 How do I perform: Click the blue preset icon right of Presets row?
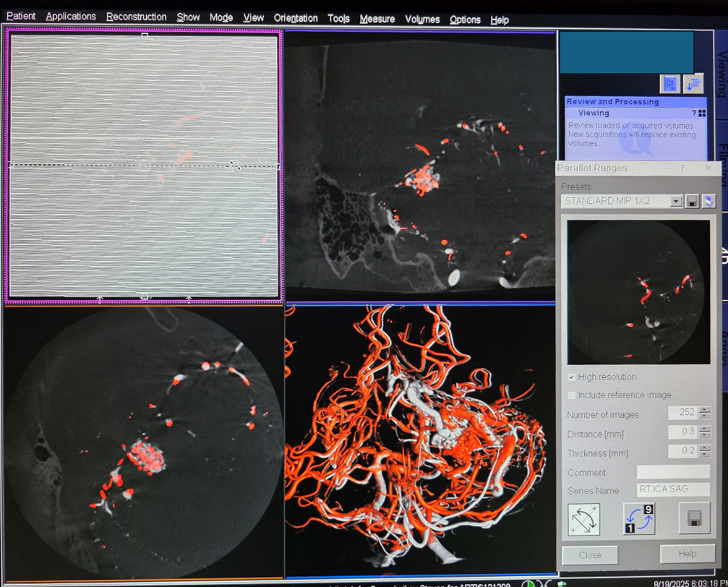pyautogui.click(x=708, y=201)
